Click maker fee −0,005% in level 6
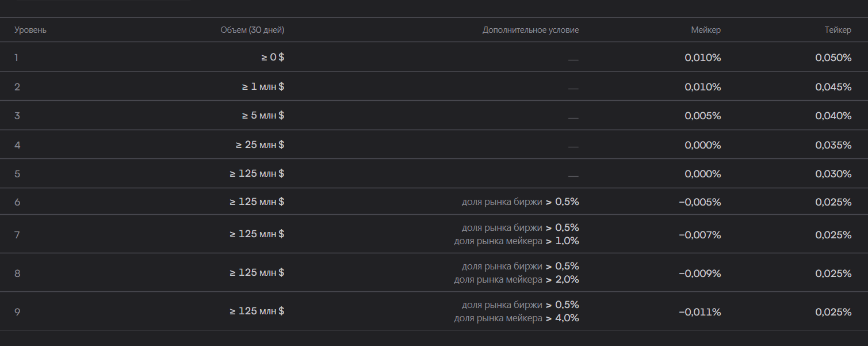 [700, 202]
